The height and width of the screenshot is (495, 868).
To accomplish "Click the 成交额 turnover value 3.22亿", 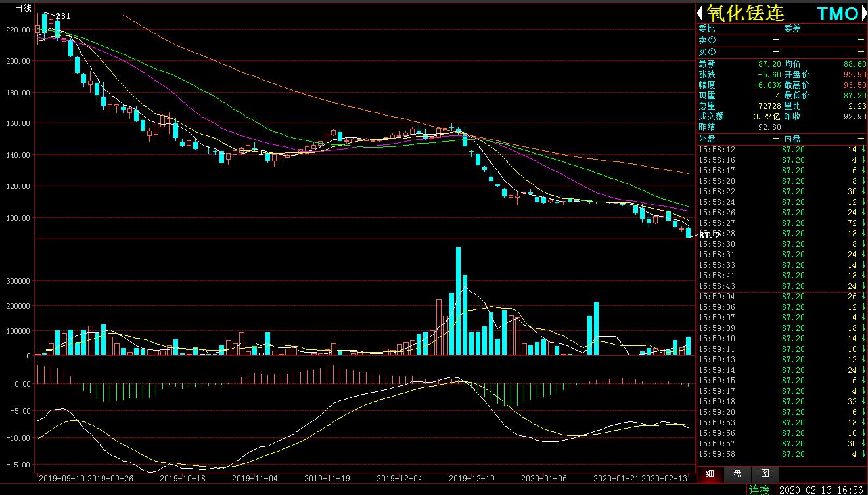I will pos(767,117).
